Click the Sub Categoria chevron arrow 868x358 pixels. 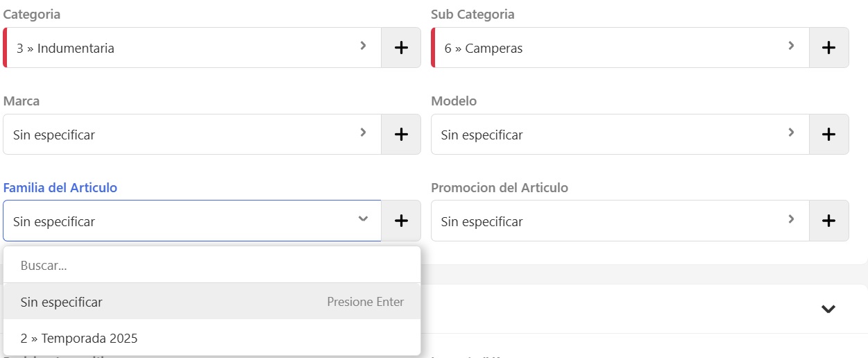(791, 46)
